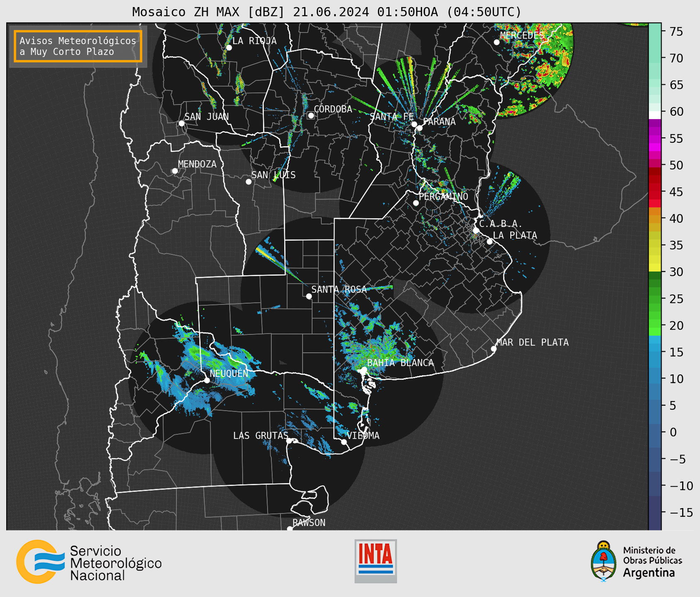Click the INTA logo
The image size is (700, 597).
click(x=376, y=561)
